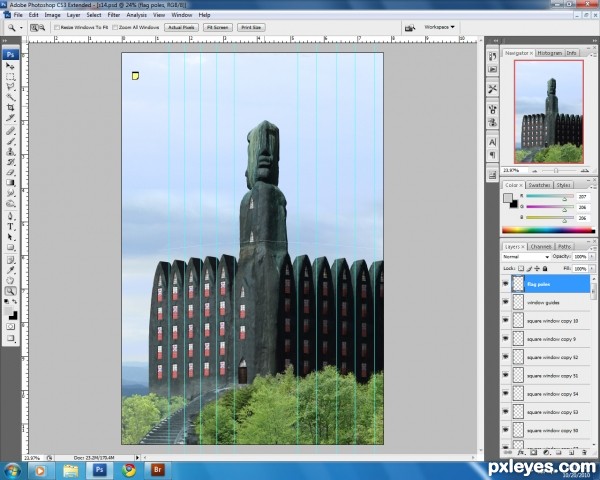Open Layers panel options menu

click(593, 248)
